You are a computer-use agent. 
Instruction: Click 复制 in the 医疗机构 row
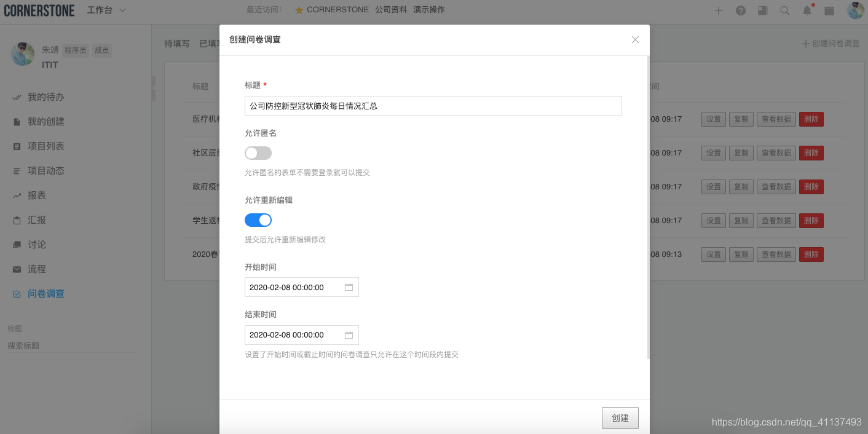741,119
